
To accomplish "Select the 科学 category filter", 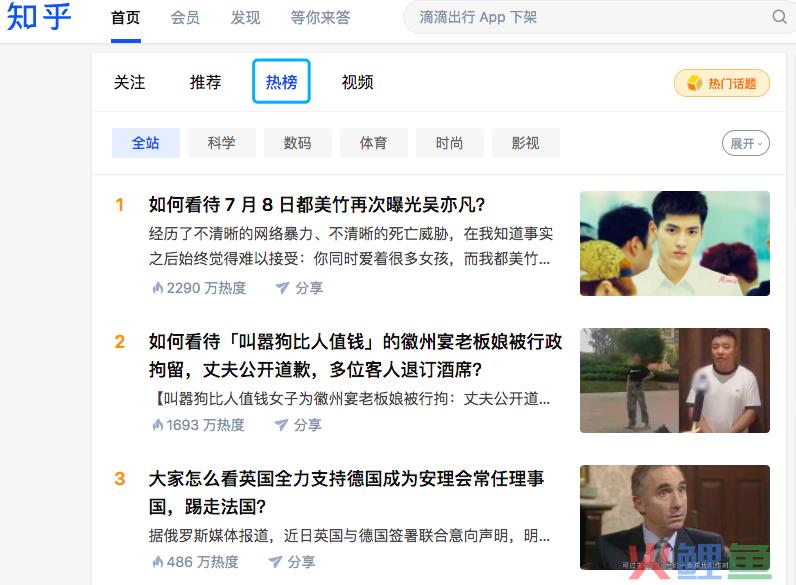I will (222, 143).
